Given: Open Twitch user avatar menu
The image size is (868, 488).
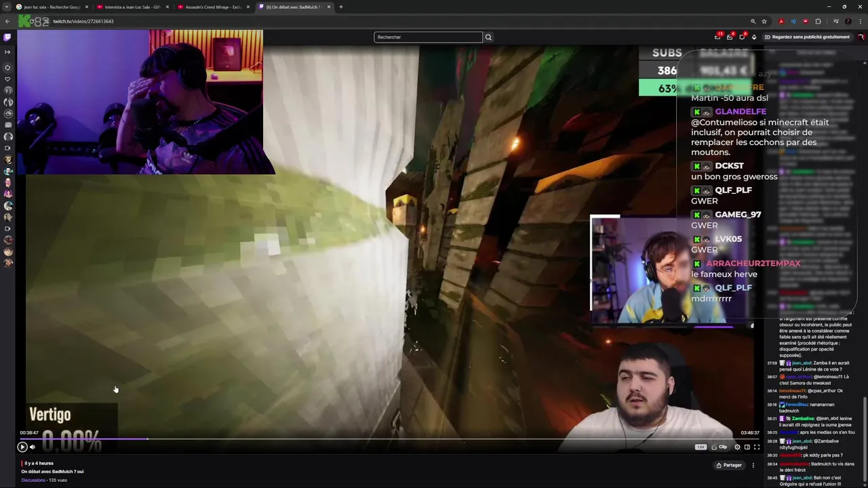Looking at the screenshot, I should click(x=861, y=37).
